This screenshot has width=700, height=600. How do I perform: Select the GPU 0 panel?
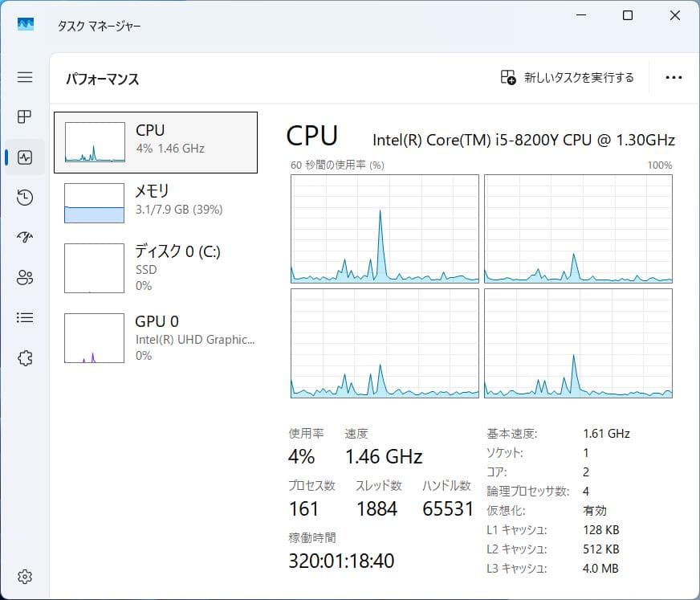click(155, 337)
